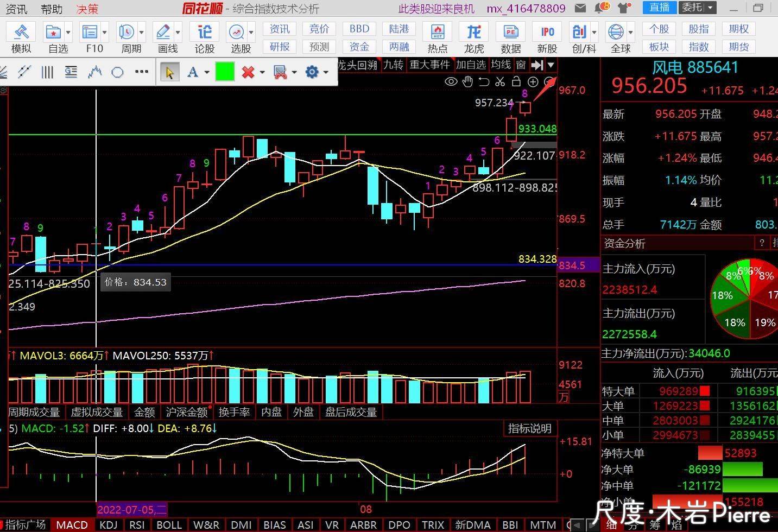This screenshot has width=778, height=532.
Task: Expand the gear settings dropdown arrow
Action: pos(326,72)
